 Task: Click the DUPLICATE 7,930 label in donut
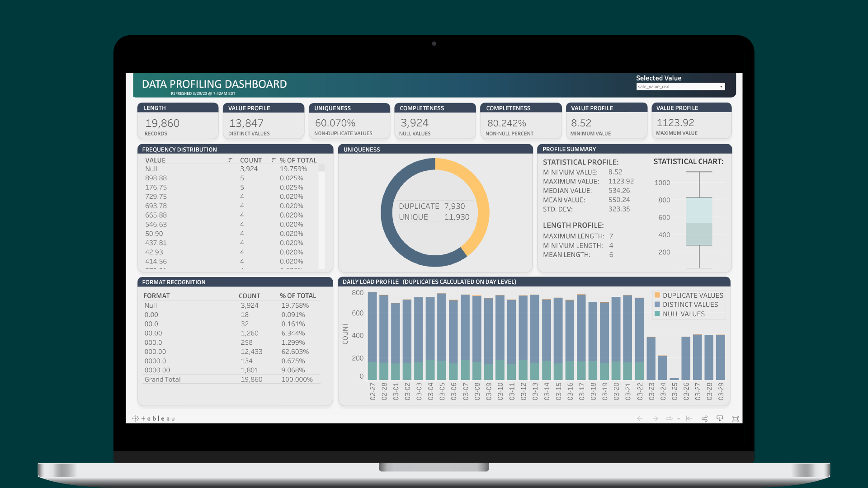pos(432,206)
